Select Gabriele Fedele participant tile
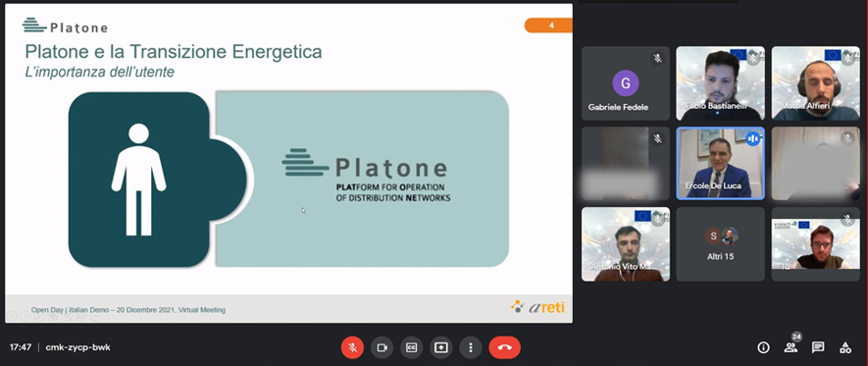 point(626,83)
